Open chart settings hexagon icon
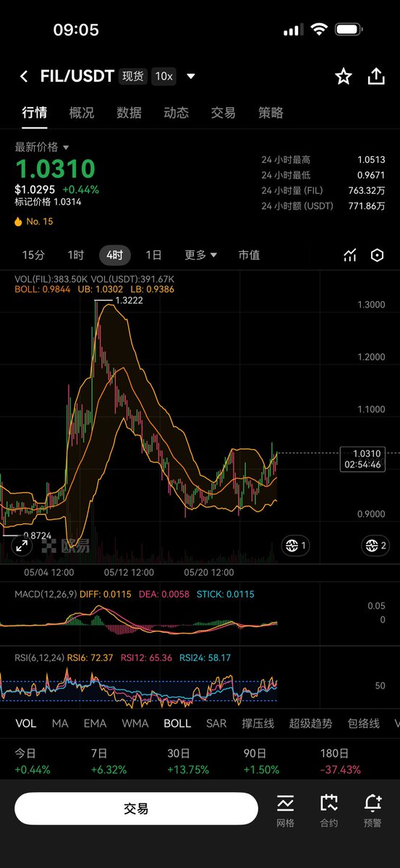Screen dimensions: 400x868 coord(377,255)
